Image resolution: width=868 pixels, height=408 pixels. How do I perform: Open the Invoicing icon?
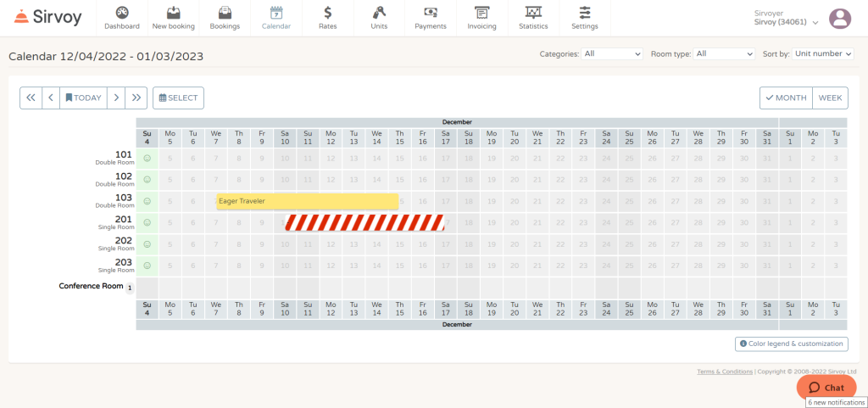click(481, 13)
